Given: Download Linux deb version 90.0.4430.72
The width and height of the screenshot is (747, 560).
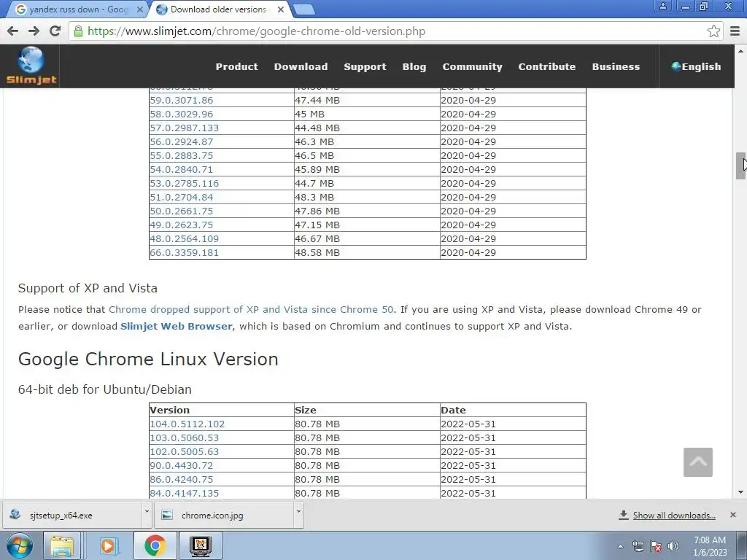Looking at the screenshot, I should (x=182, y=465).
